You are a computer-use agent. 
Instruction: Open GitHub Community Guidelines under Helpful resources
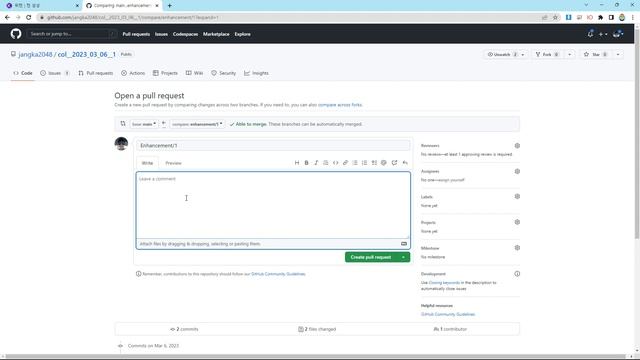tap(448, 314)
